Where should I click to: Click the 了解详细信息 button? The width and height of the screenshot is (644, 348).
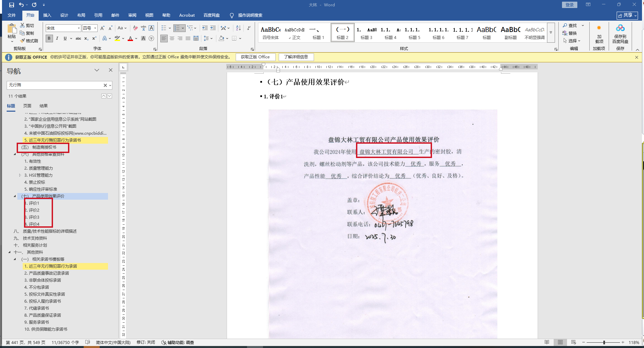coord(296,57)
